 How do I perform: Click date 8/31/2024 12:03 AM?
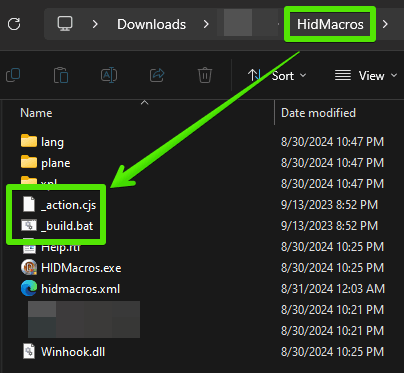(x=333, y=289)
